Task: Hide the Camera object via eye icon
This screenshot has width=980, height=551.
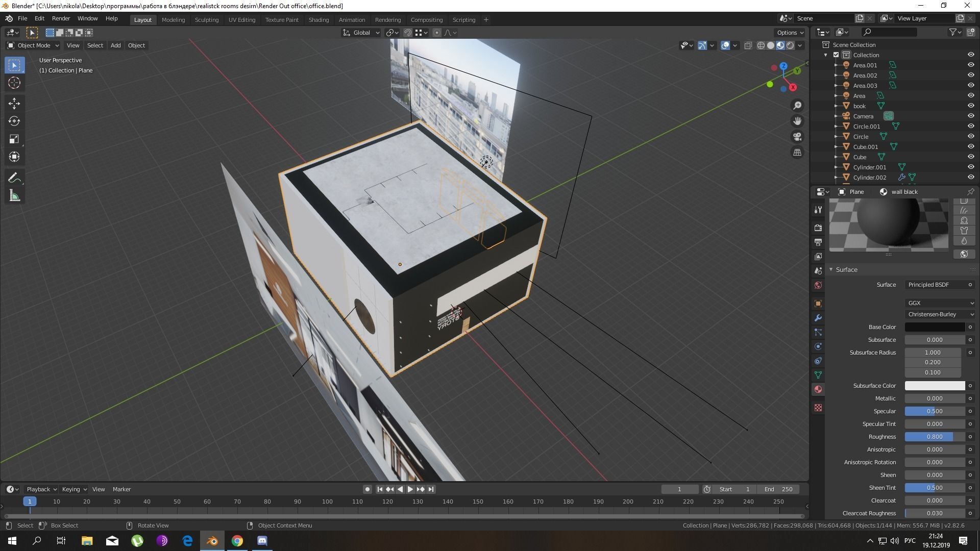Action: [x=970, y=116]
